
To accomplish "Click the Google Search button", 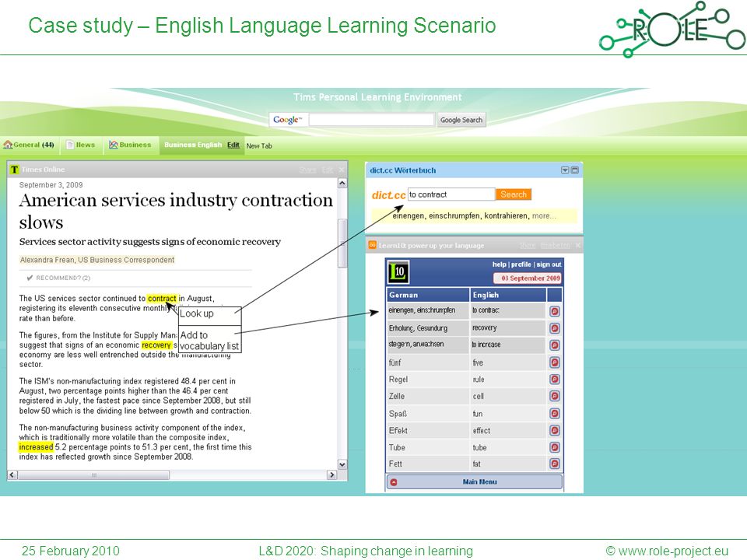I will 461,120.
